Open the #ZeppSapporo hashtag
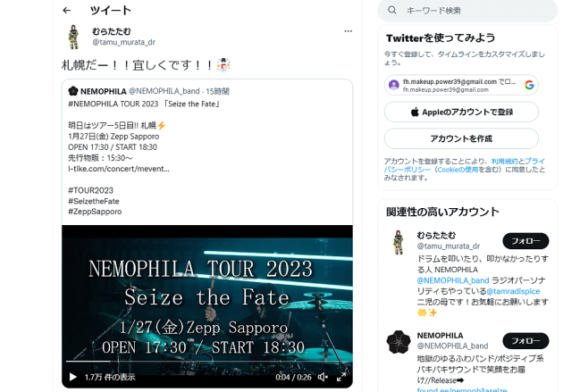Viewport: 563px width, 392px height. pyautogui.click(x=95, y=212)
